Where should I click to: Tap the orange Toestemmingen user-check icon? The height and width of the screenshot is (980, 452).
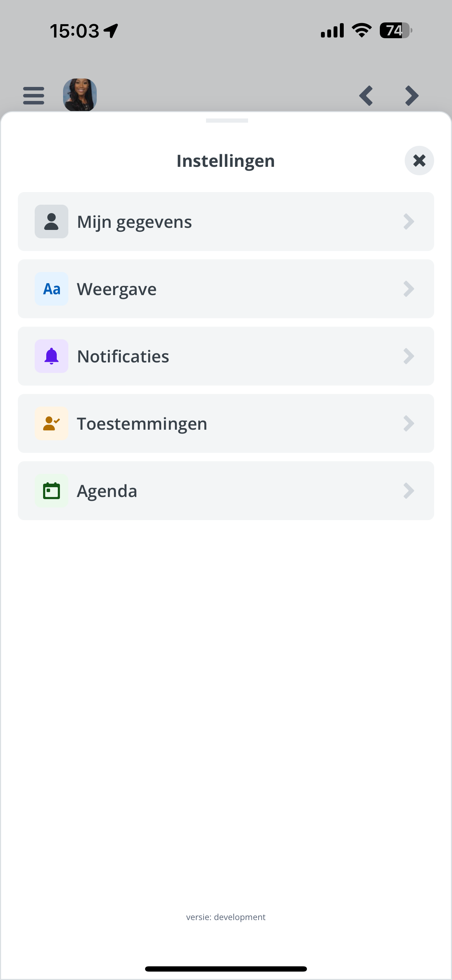point(52,423)
